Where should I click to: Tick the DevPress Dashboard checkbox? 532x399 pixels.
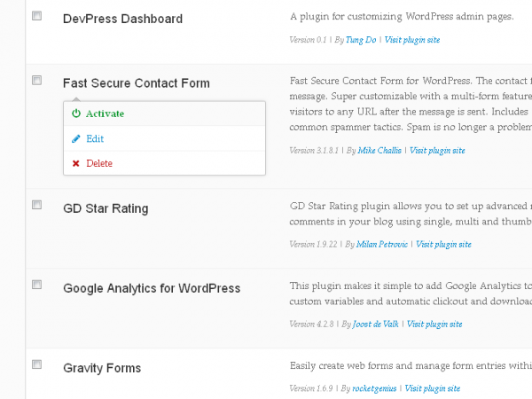coord(36,16)
